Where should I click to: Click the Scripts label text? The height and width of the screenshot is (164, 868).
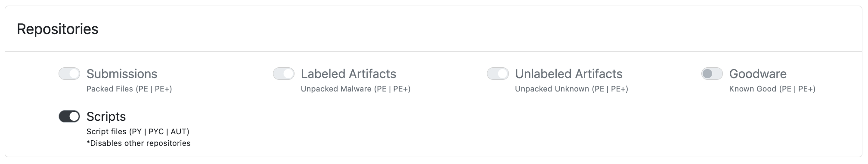pyautogui.click(x=106, y=117)
